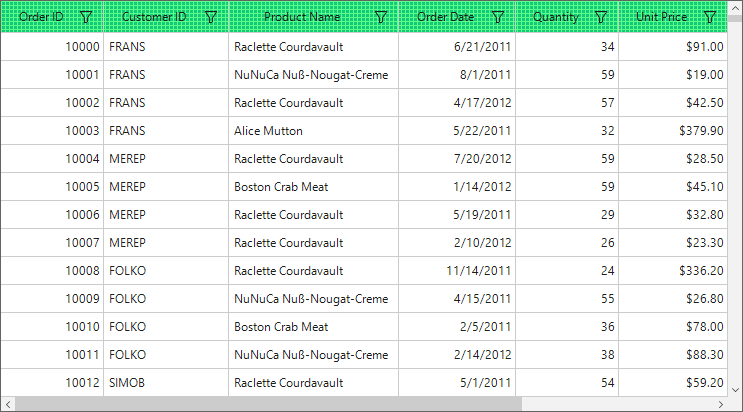Select the quantity 57 cell
Viewport: 743px width, 412px height.
567,102
